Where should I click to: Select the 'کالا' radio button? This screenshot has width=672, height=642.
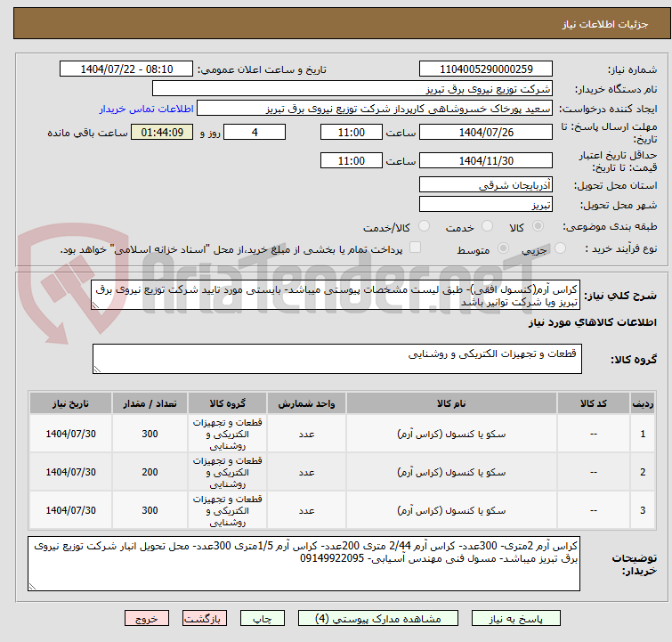(538, 225)
